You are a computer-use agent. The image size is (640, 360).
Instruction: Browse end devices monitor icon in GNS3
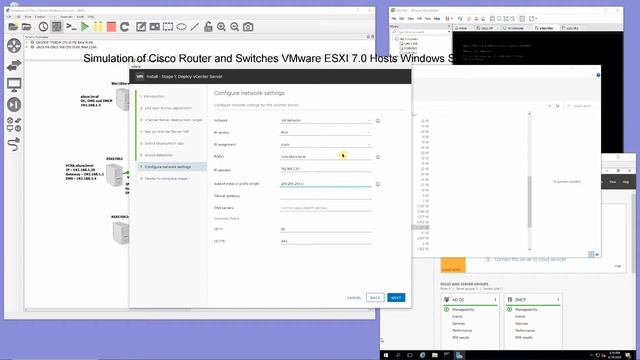(x=14, y=85)
